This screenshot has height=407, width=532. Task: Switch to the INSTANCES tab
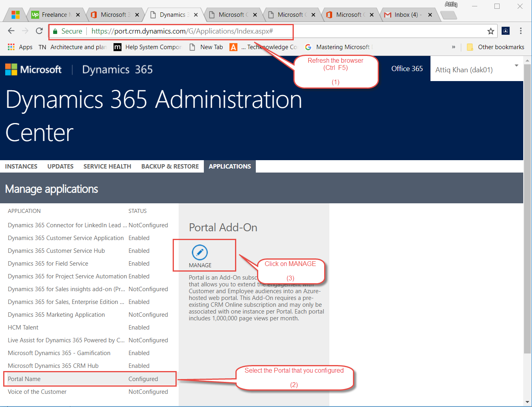pos(21,167)
